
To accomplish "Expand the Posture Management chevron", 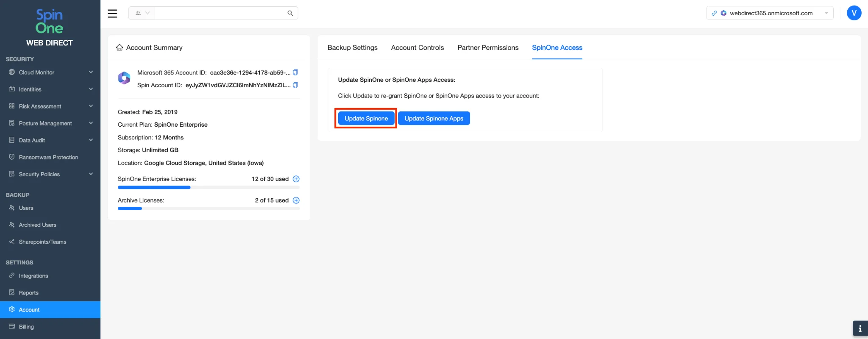I will point(91,123).
